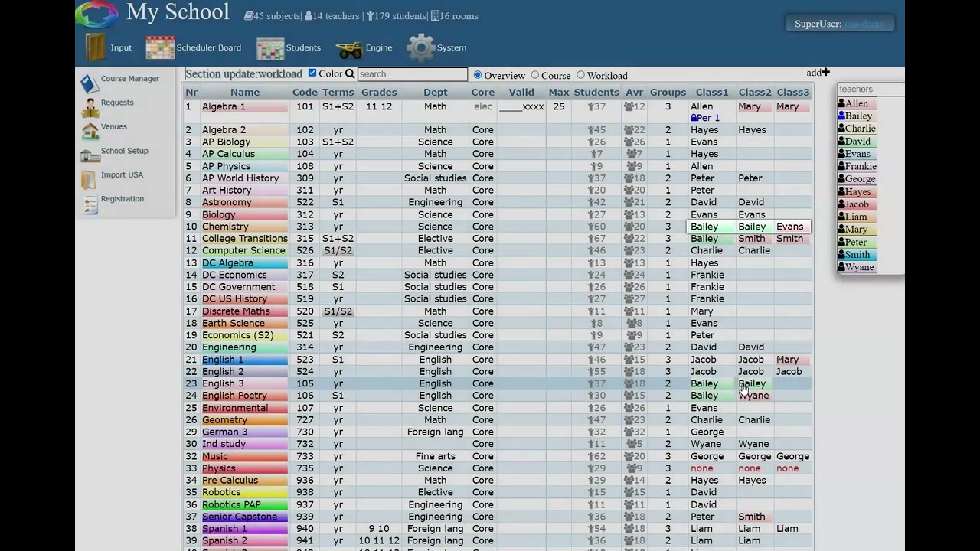Open the Scheduler Board calendar icon

pyautogui.click(x=160, y=47)
